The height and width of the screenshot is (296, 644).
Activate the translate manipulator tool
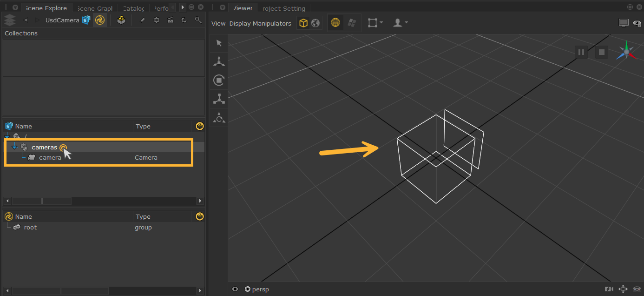point(219,61)
